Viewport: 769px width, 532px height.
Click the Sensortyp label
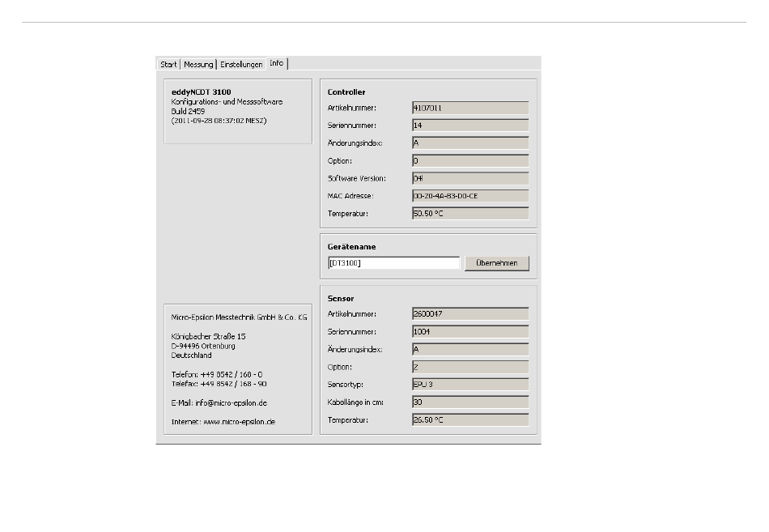(x=346, y=385)
